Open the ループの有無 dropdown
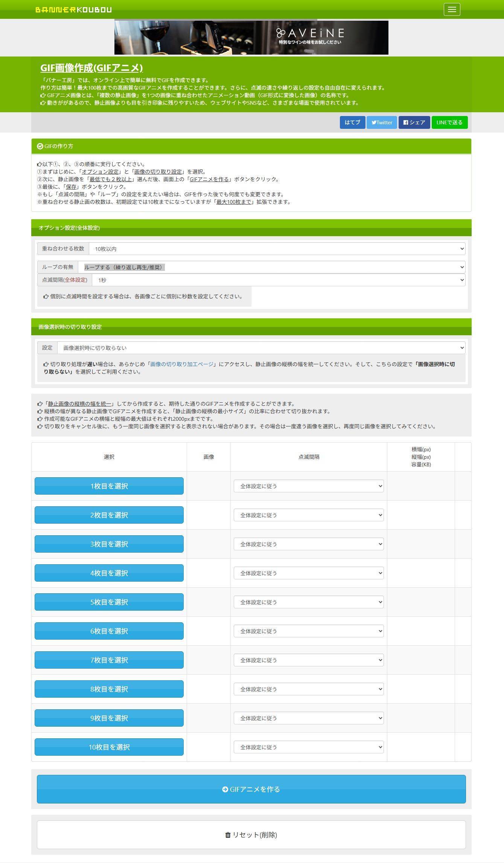This screenshot has width=504, height=863. tap(271, 267)
